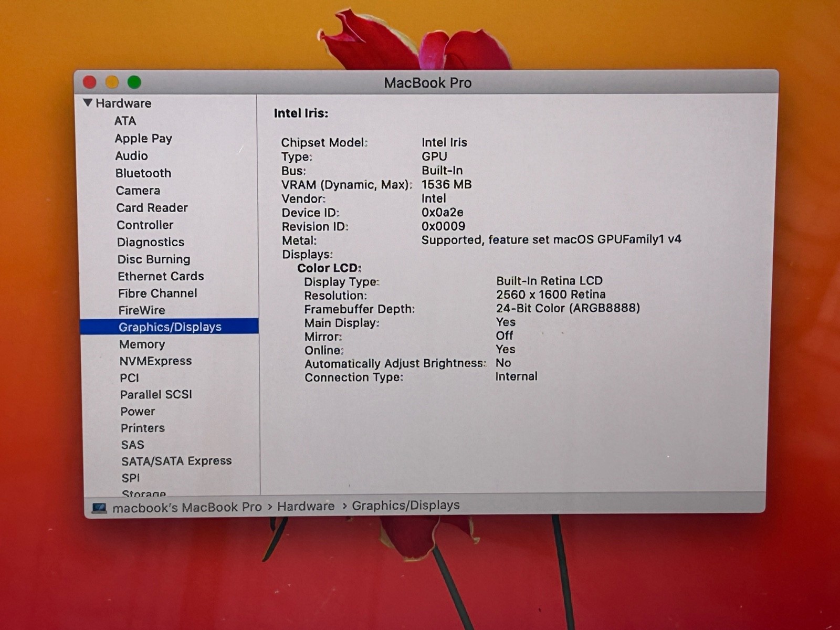
Task: Open the Memory section
Action: coord(142,344)
